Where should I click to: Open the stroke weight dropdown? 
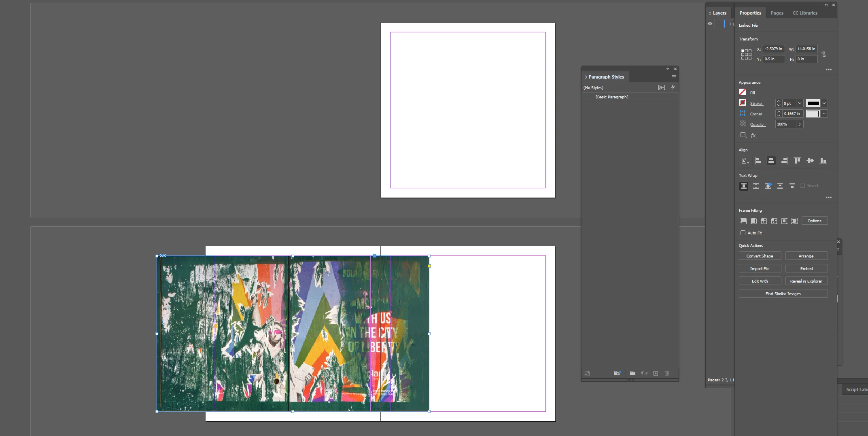click(x=800, y=103)
